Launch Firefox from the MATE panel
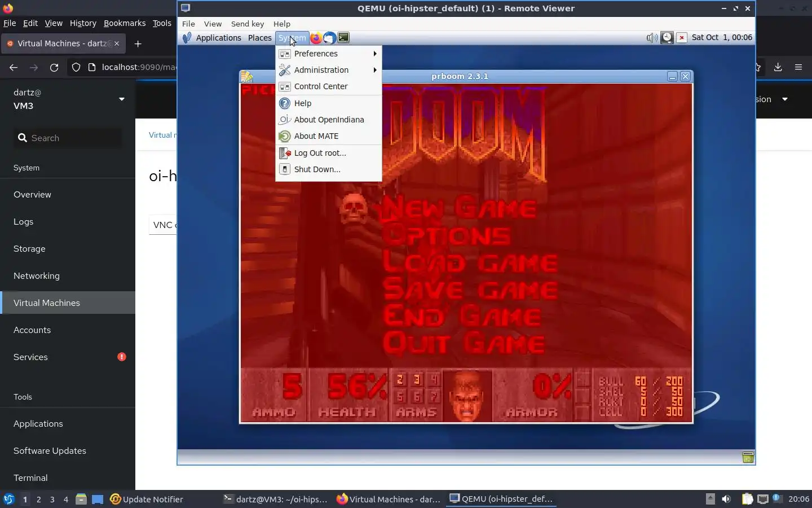This screenshot has width=812, height=508. [x=316, y=38]
